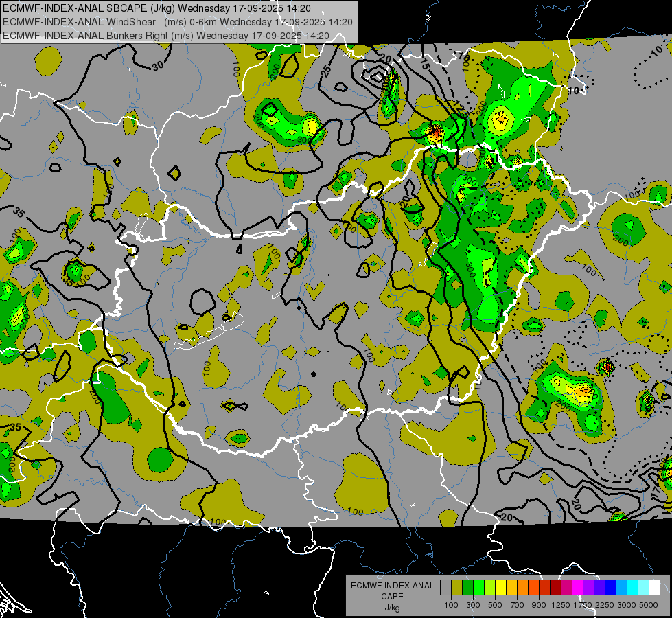672x618 pixels.
Task: Click the legend label 100
Action: pos(451,605)
